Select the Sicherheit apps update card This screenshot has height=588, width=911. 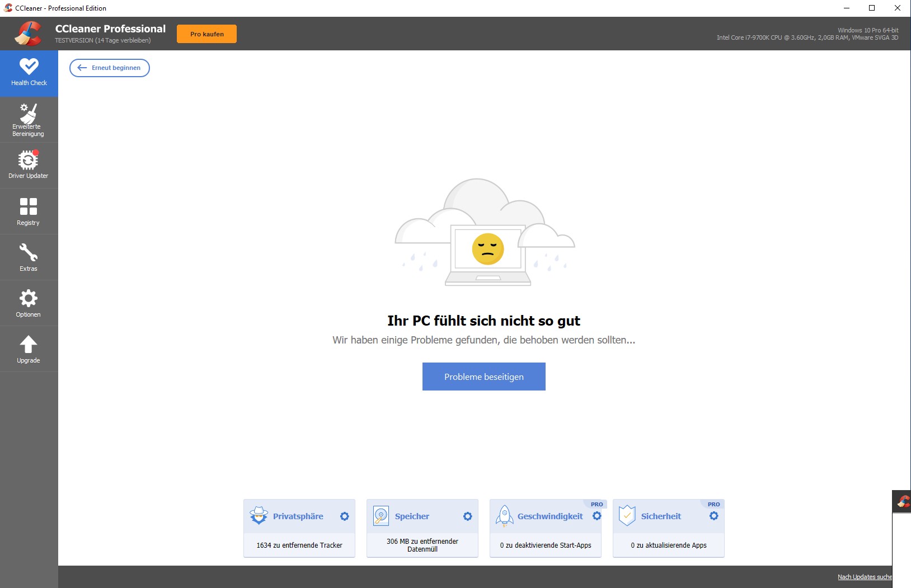pyautogui.click(x=669, y=545)
